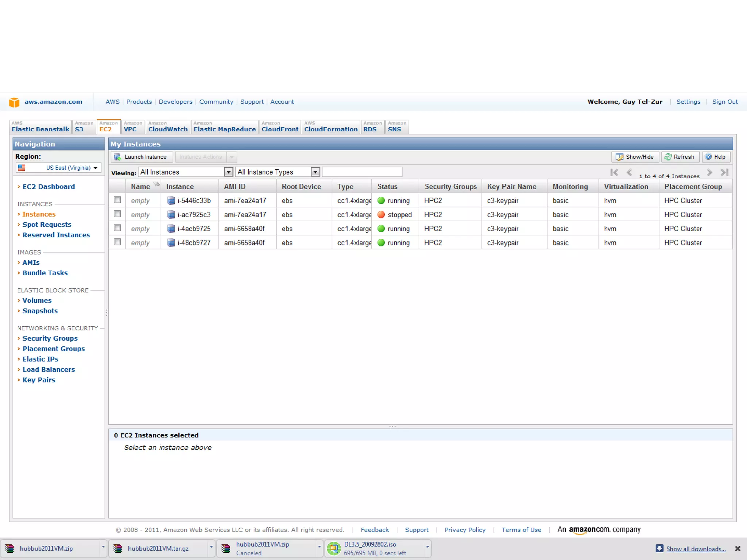Open Security Groups in navigation
Screen dimensions: 747x560
50,338
